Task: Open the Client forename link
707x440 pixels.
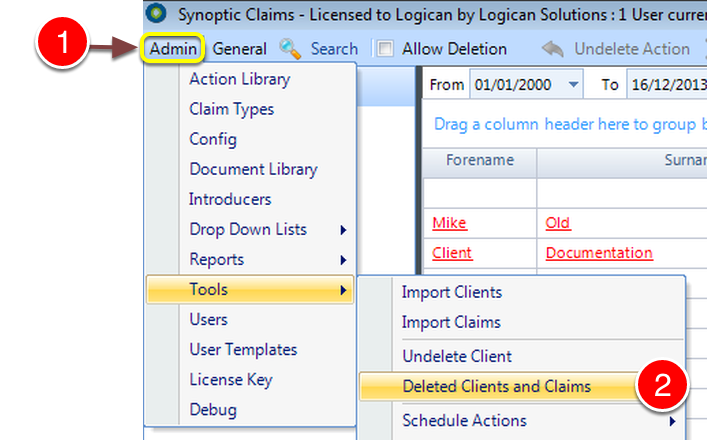Action: pos(452,253)
